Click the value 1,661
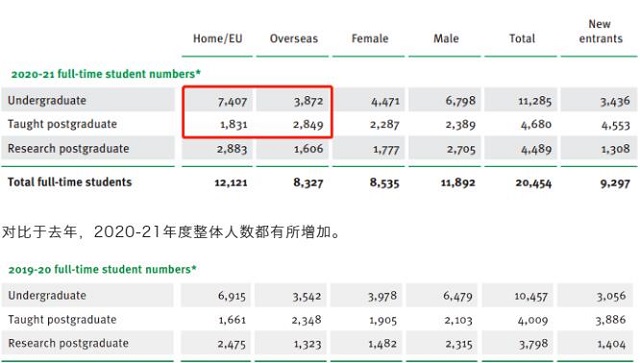This screenshot has height=363, width=640. [232, 320]
